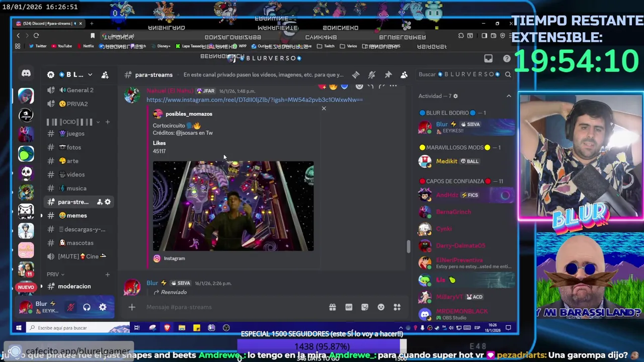The image size is (644, 362).
Task: Open the sticker picker icon
Action: pos(365,307)
